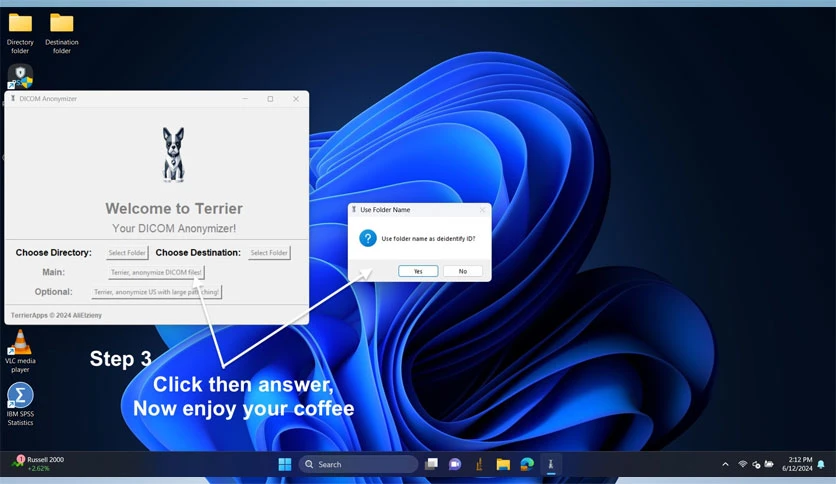Select the Directory folder desktop icon
The image size is (836, 484).
20,34
